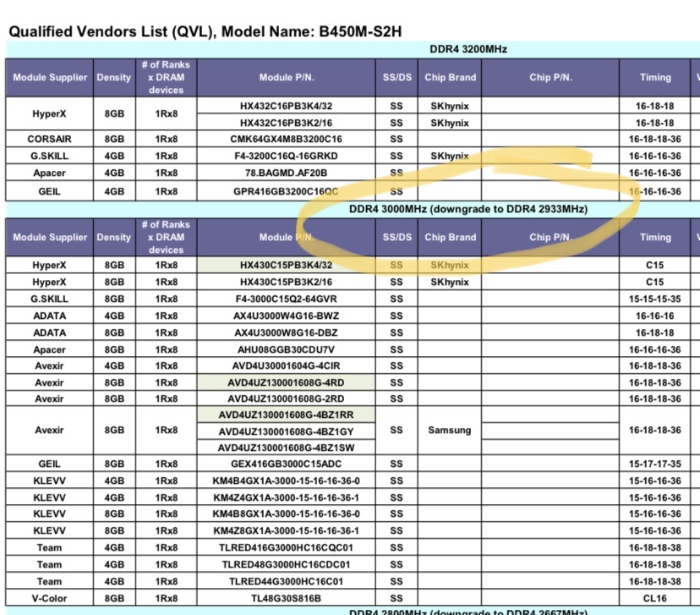
Task: Select part number AVD4UZ130001608G-4BZ1RR
Action: (286, 415)
